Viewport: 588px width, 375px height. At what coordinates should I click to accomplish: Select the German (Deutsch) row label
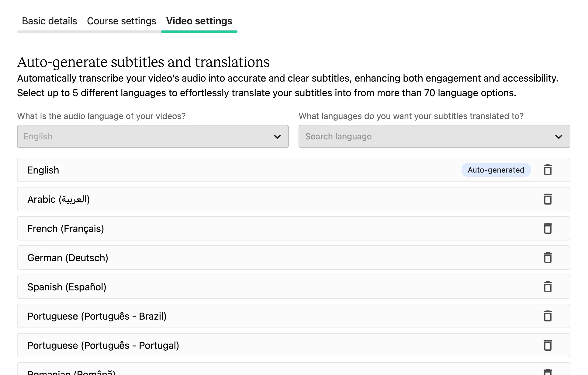(68, 258)
